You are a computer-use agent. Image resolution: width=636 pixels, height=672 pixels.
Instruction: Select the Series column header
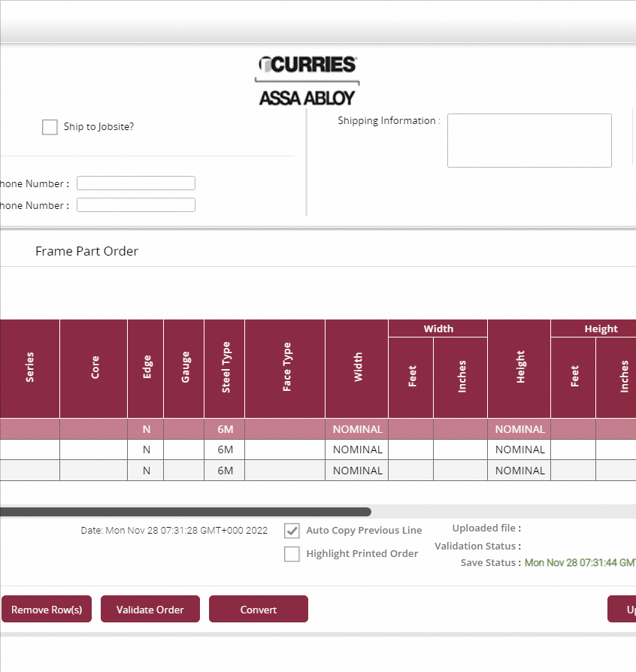[30, 368]
